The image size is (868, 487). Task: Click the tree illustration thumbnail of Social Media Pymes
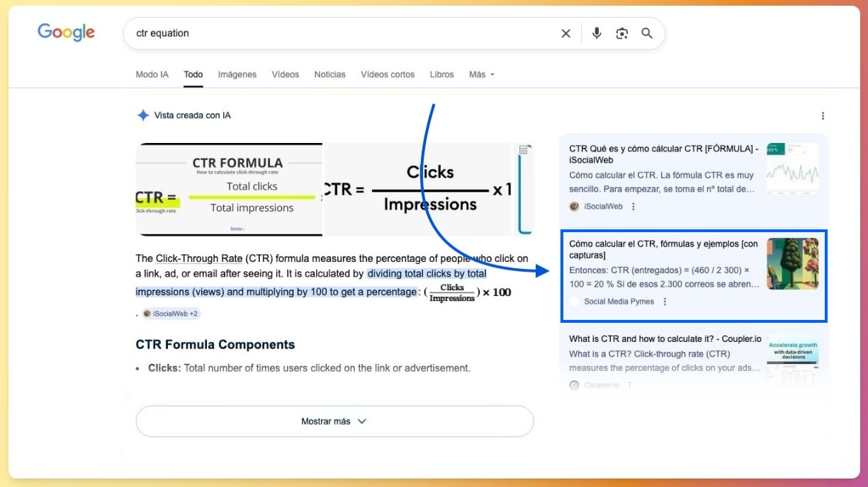pyautogui.click(x=792, y=263)
